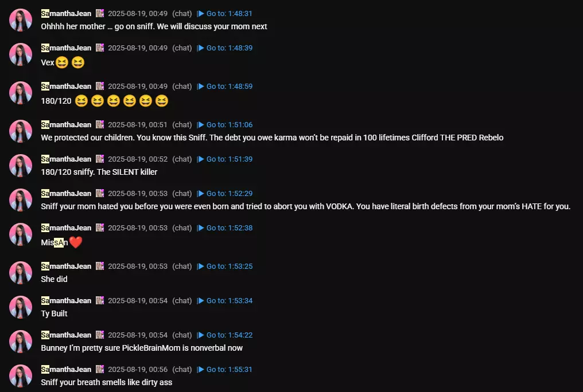Click the Go to: 1:51:06 link

pos(226,125)
